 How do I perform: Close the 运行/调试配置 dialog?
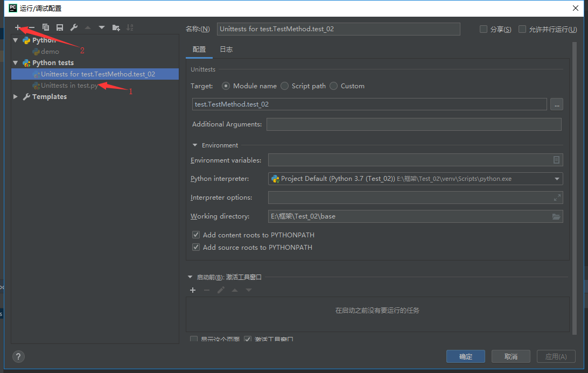(575, 8)
